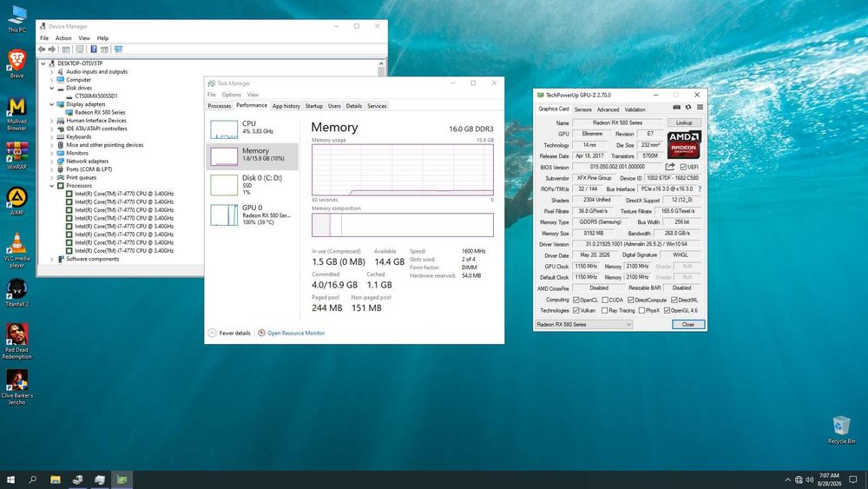Collapse the DESKTOP-OTSV5TP root node
The height and width of the screenshot is (489, 868).
click(x=43, y=63)
